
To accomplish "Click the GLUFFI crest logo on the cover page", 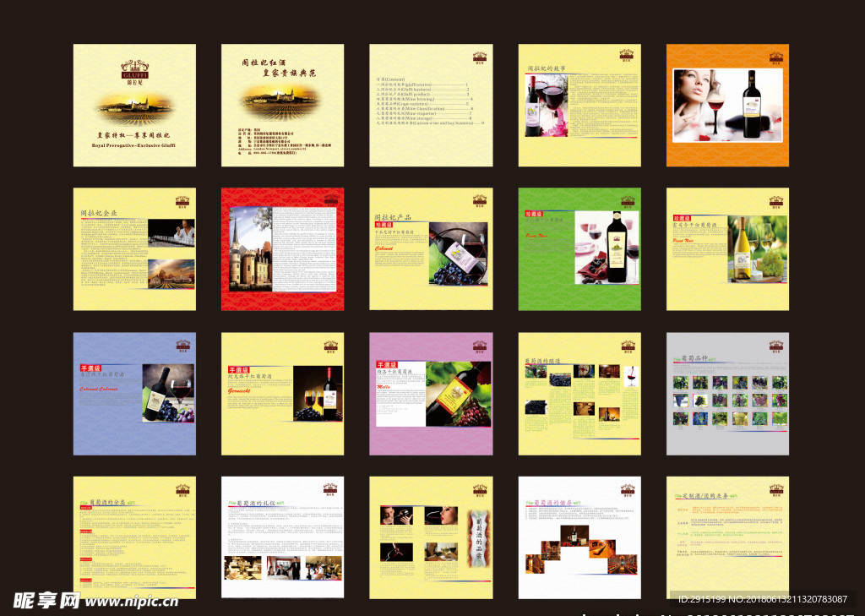I will pyautogui.click(x=134, y=73).
